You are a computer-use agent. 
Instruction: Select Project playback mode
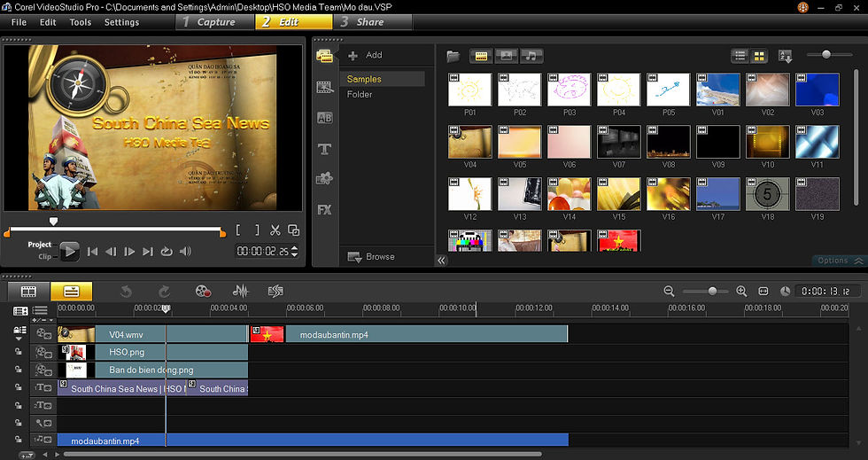pyautogui.click(x=39, y=245)
